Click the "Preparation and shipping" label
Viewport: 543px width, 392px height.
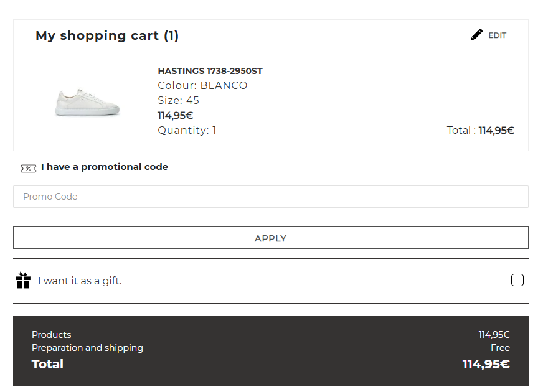[x=87, y=348]
